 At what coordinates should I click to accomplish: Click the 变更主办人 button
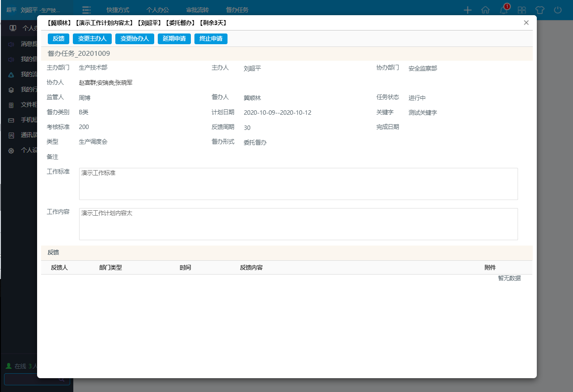(x=92, y=39)
